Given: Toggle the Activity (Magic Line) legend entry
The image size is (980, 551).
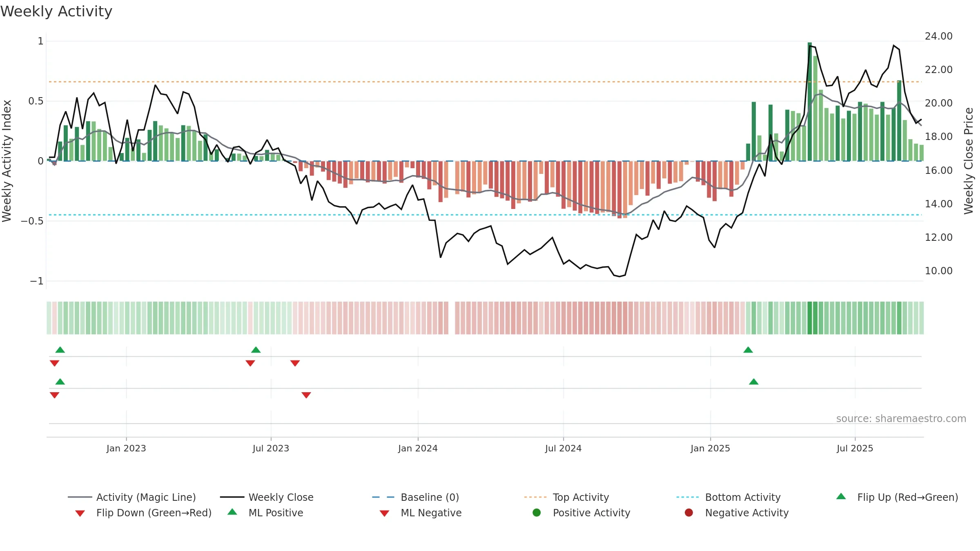Looking at the screenshot, I should (x=132, y=497).
